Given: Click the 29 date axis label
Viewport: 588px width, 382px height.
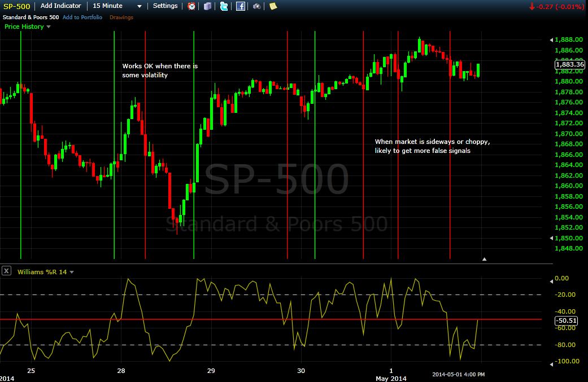Looking at the screenshot, I should 211,371.
